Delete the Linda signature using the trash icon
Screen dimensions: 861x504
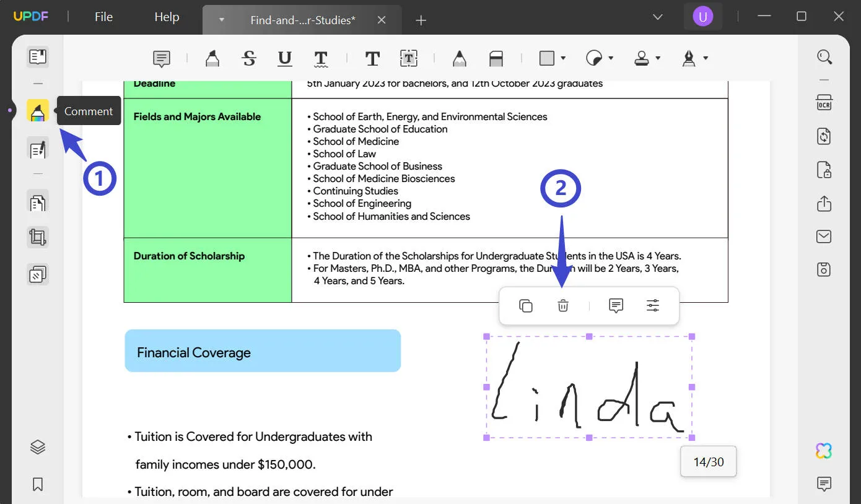pyautogui.click(x=562, y=305)
